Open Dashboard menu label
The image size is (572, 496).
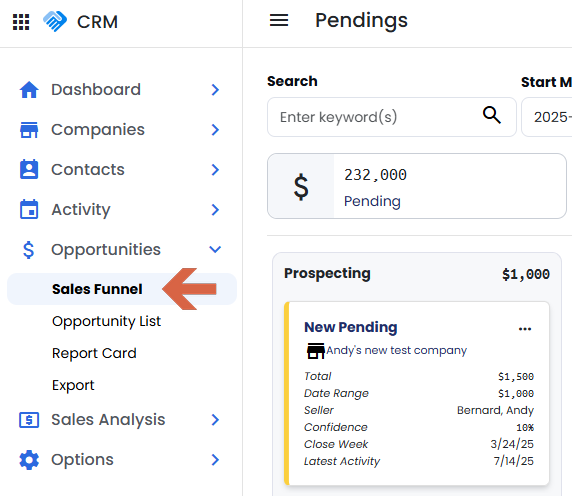coord(96,90)
